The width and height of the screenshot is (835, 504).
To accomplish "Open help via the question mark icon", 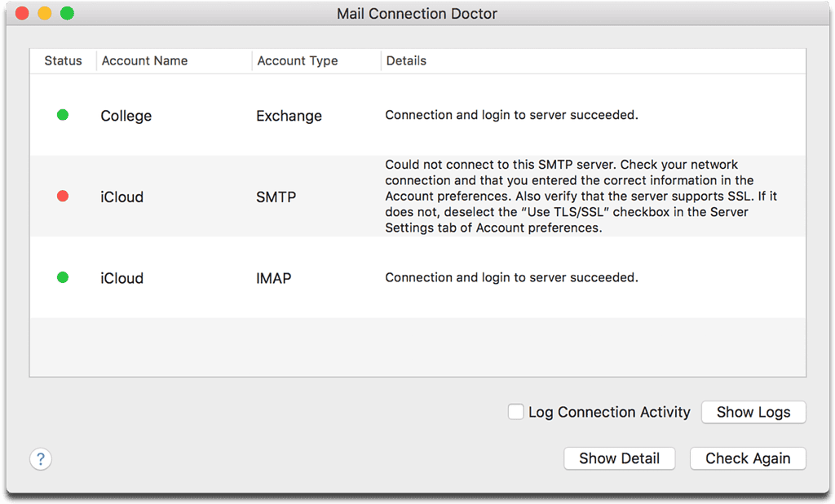I will (x=40, y=458).
